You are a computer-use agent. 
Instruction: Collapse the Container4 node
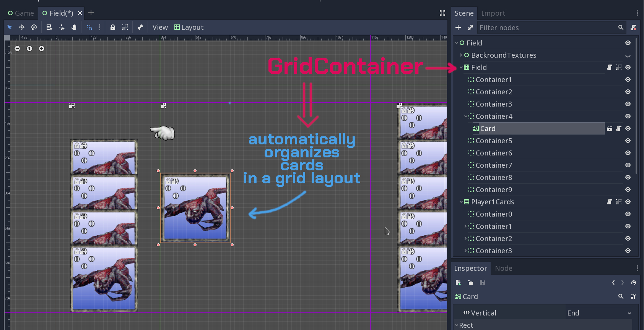[x=465, y=116]
